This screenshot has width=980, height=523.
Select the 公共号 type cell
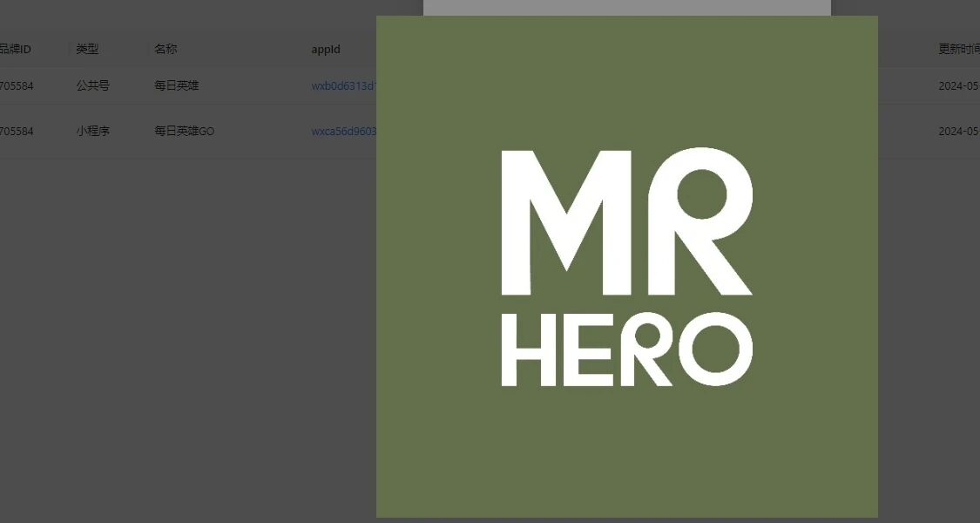point(92,85)
